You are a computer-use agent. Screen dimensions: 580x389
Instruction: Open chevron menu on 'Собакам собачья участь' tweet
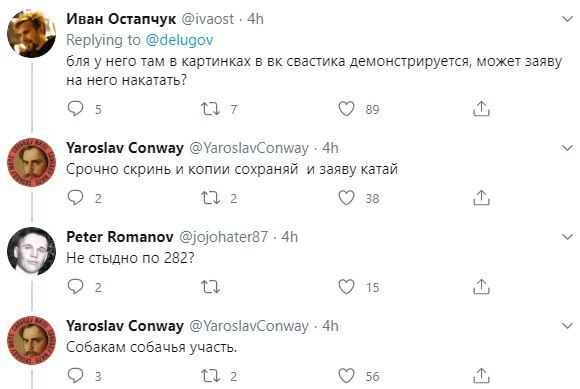coord(567,326)
